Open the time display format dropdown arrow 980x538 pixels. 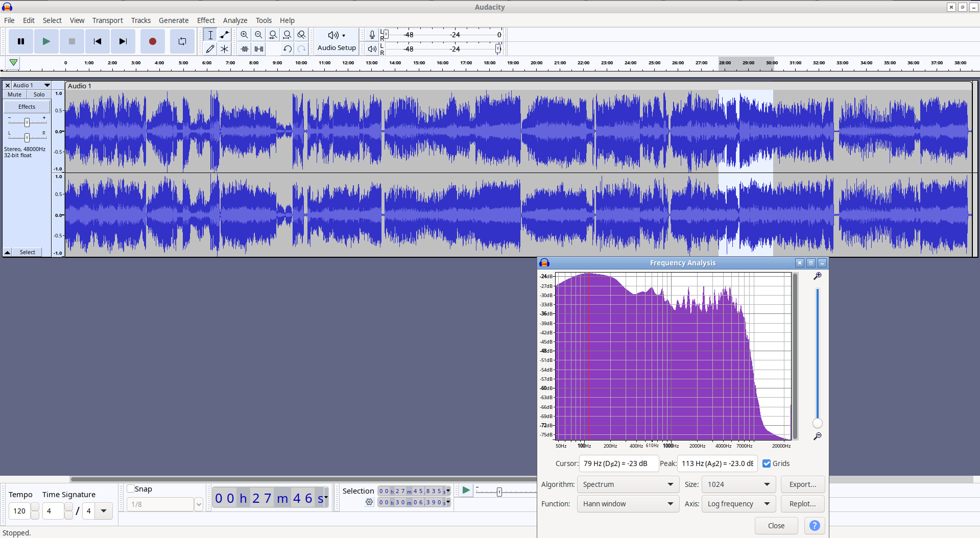[326, 498]
